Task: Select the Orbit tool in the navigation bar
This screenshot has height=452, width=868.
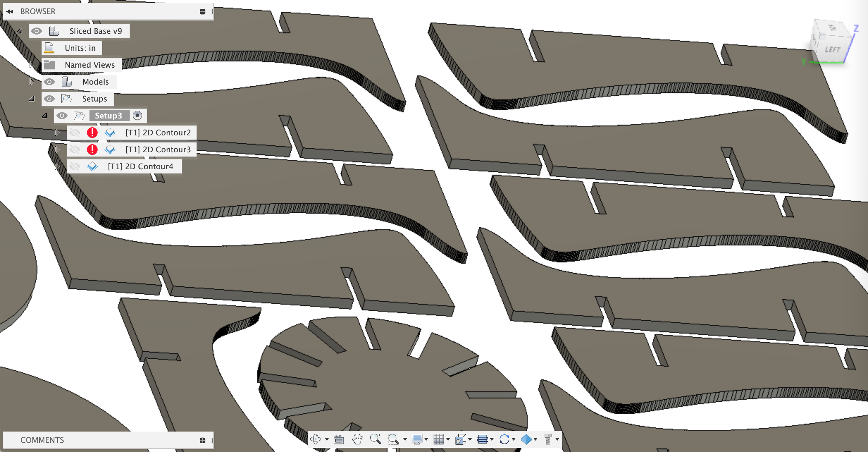Action: (316, 439)
